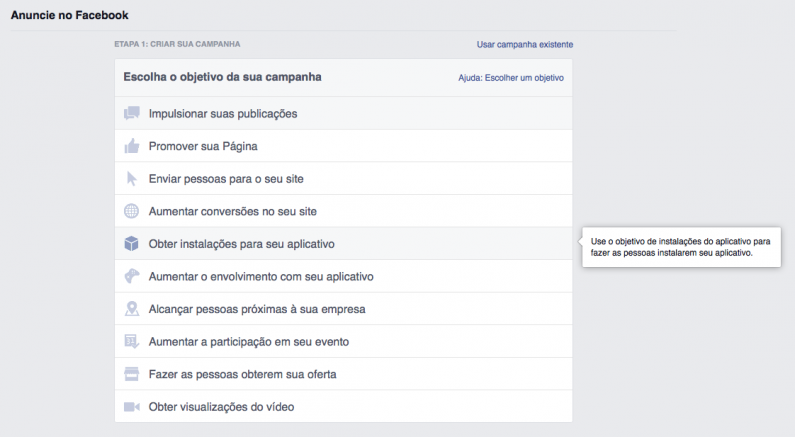Open Ajuda: Escolher um objetivo help link
Screen dimensions: 795x437
point(511,78)
